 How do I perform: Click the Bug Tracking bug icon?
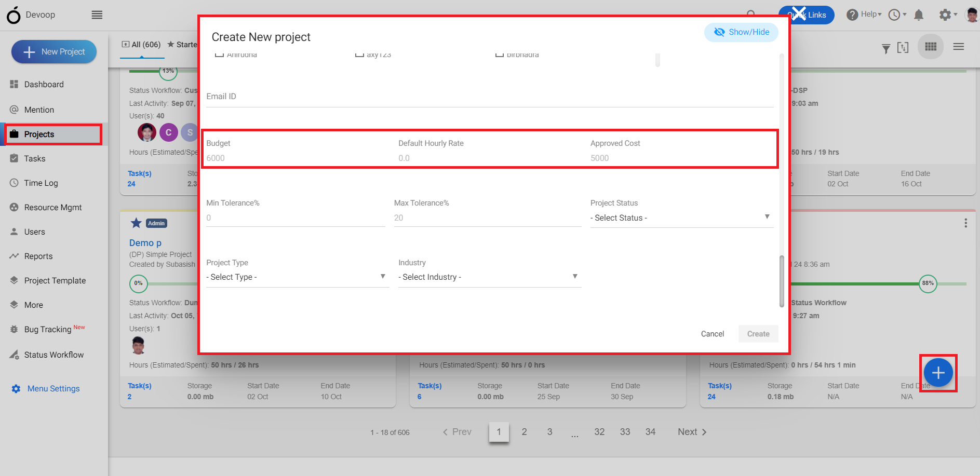[x=14, y=329]
